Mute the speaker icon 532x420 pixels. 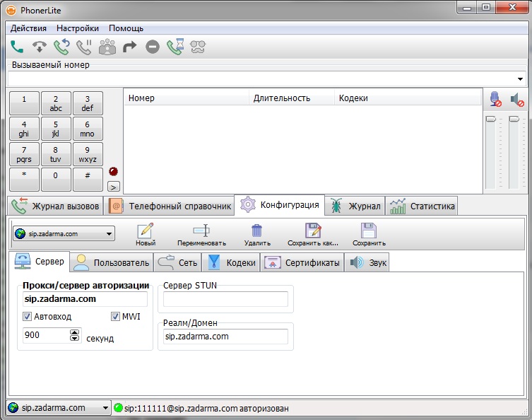(x=517, y=100)
